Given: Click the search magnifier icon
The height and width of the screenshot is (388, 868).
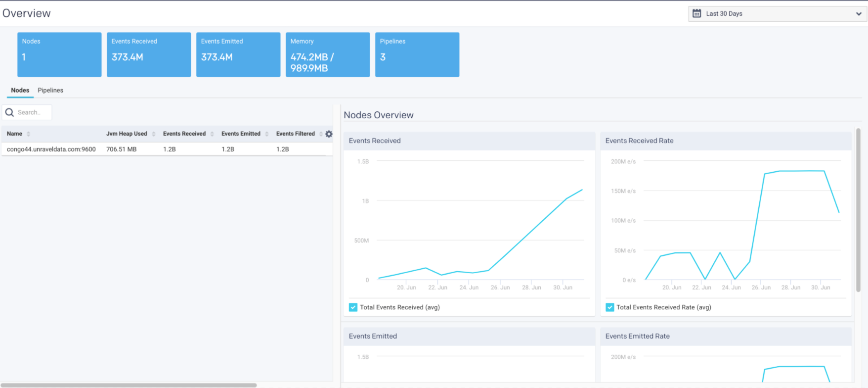Looking at the screenshot, I should coord(9,112).
